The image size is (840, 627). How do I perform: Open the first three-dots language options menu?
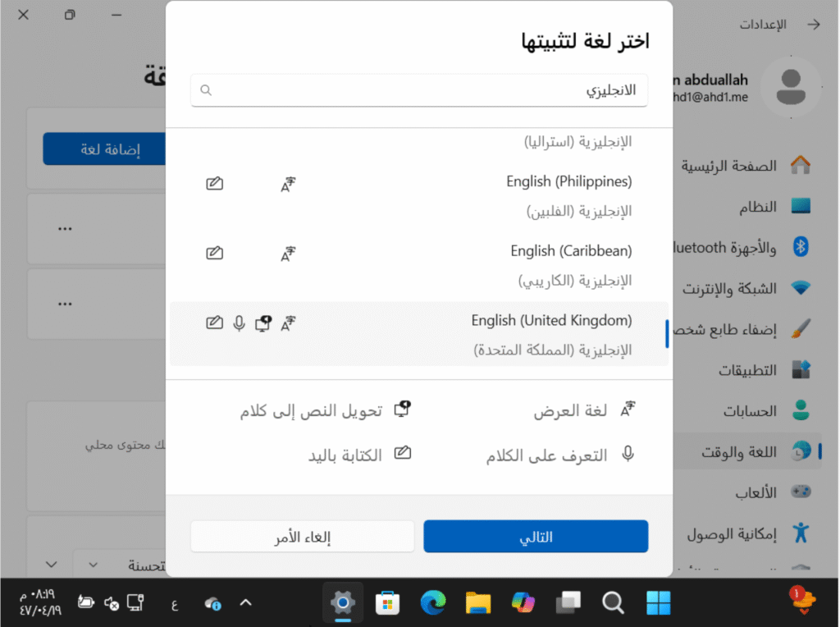(65, 229)
